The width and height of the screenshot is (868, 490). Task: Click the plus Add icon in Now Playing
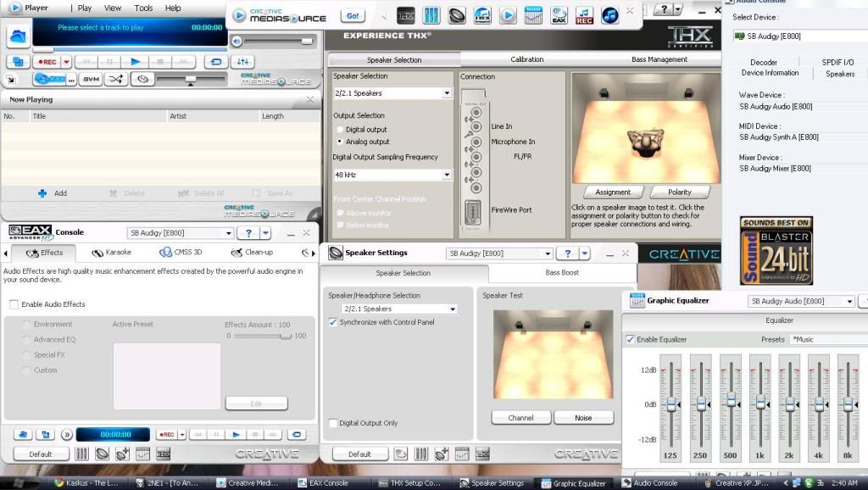(x=42, y=193)
